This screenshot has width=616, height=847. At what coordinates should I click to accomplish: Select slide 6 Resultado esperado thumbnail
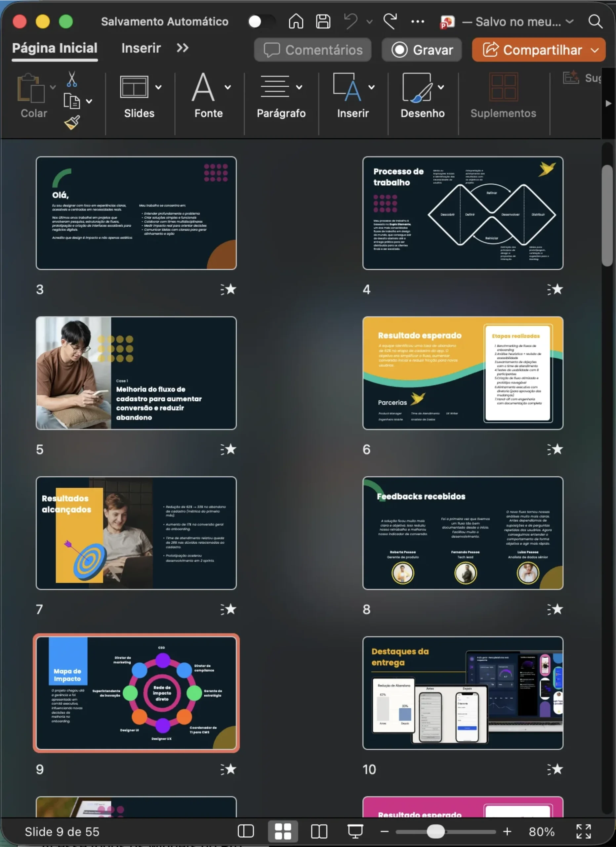[463, 373]
